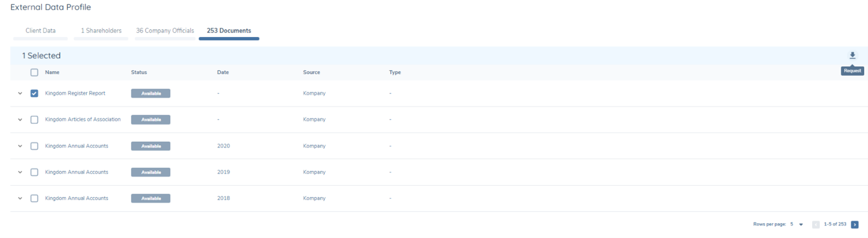Switch to the Client Data tab

(x=40, y=31)
